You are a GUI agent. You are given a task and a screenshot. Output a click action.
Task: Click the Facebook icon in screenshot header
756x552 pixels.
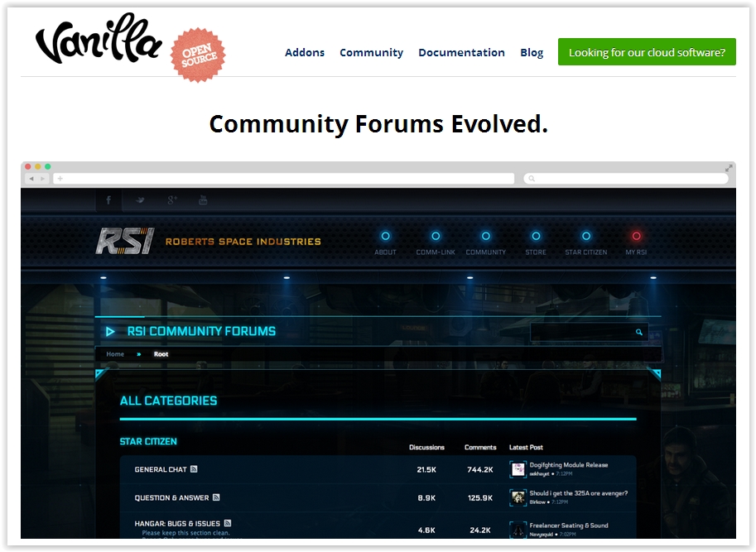pos(108,200)
